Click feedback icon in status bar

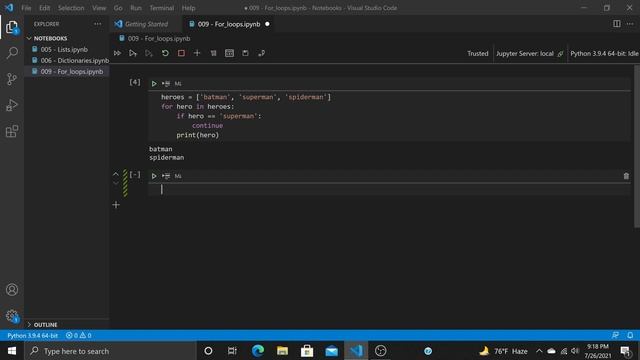click(x=616, y=336)
